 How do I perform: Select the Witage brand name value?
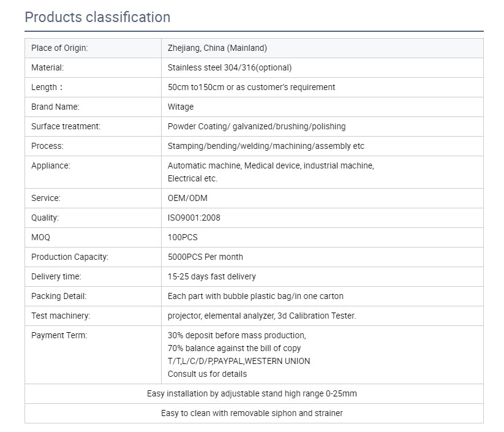pyautogui.click(x=181, y=107)
